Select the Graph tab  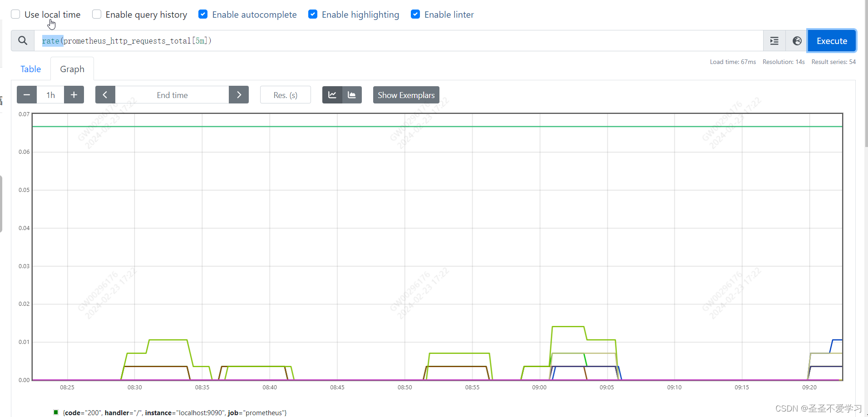click(72, 69)
